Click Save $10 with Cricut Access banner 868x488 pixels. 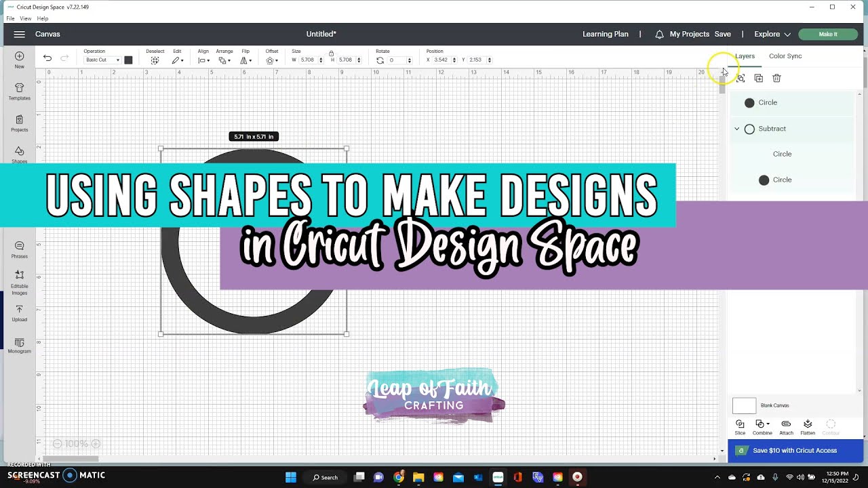pyautogui.click(x=795, y=451)
